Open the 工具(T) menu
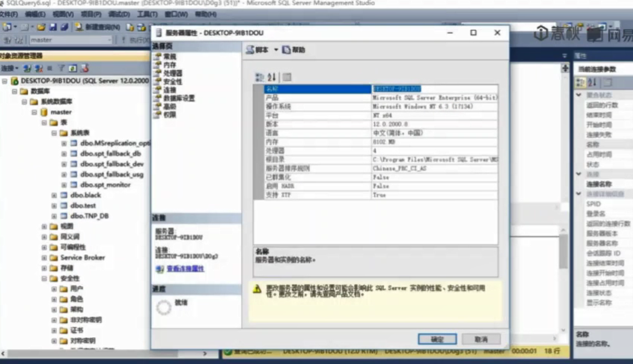 click(x=147, y=14)
